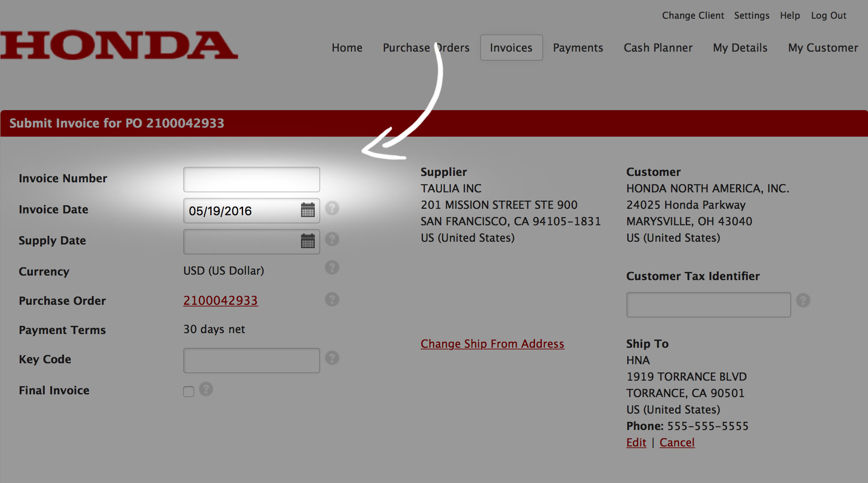This screenshot has height=483, width=868.
Task: Click Cancel under Ship To
Action: [x=677, y=442]
